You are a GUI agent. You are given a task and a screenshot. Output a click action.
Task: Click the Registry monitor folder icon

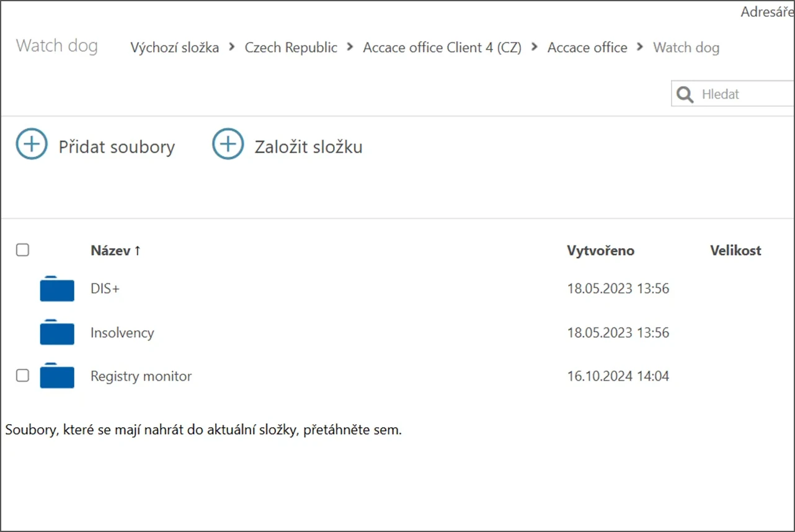click(57, 376)
